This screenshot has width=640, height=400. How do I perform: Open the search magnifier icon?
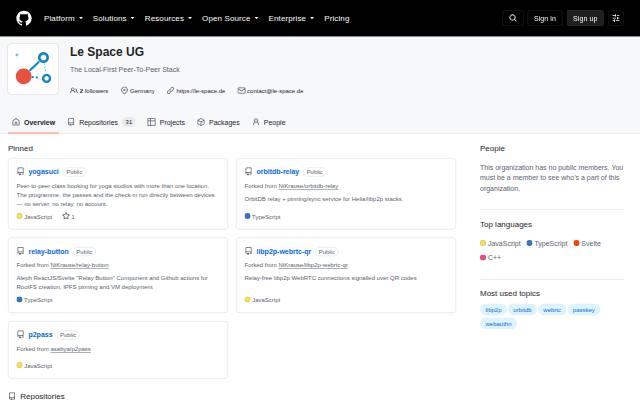(x=513, y=18)
